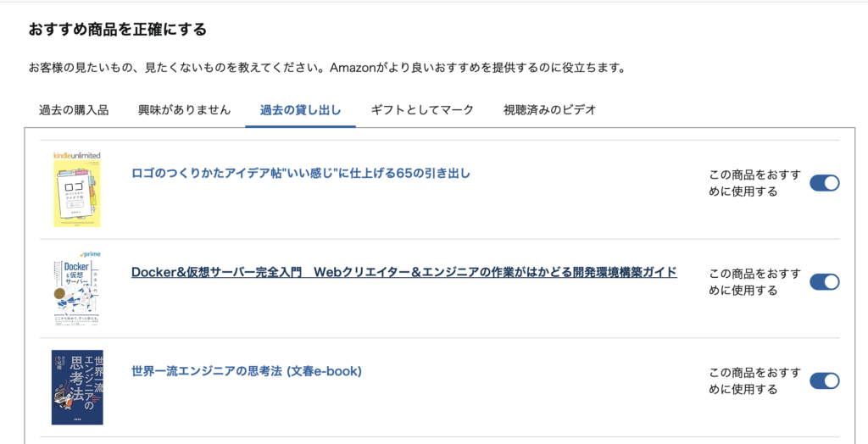Click the Docker&仮想サーバー book cover image
This screenshot has width=868, height=444.
[x=77, y=292]
